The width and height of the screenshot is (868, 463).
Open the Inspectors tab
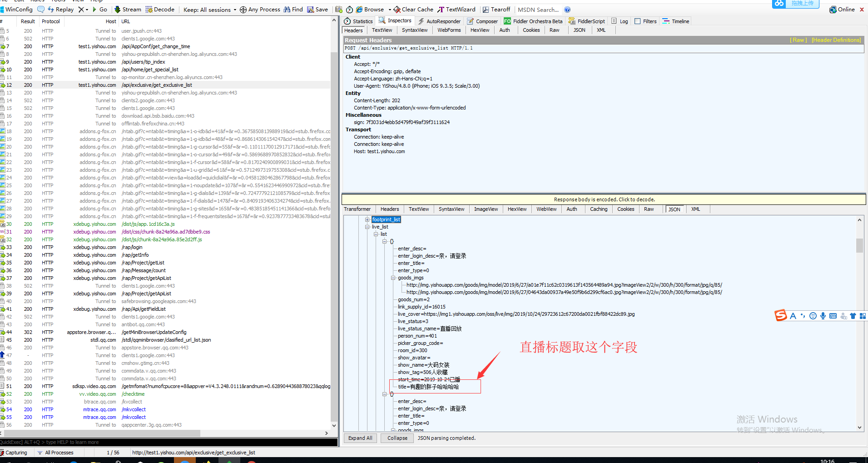pos(395,21)
